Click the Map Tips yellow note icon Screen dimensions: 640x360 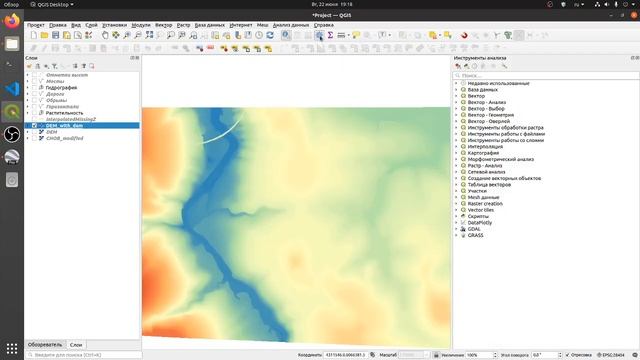356,36
